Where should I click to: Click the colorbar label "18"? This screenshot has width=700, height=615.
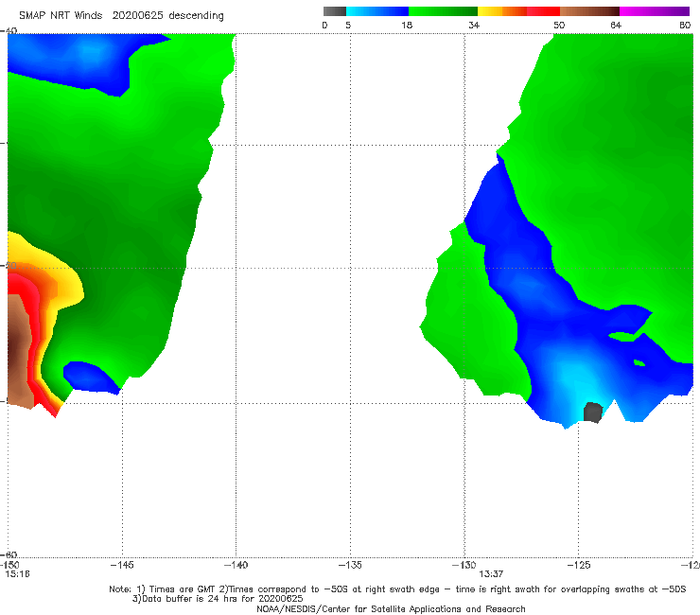(x=407, y=25)
